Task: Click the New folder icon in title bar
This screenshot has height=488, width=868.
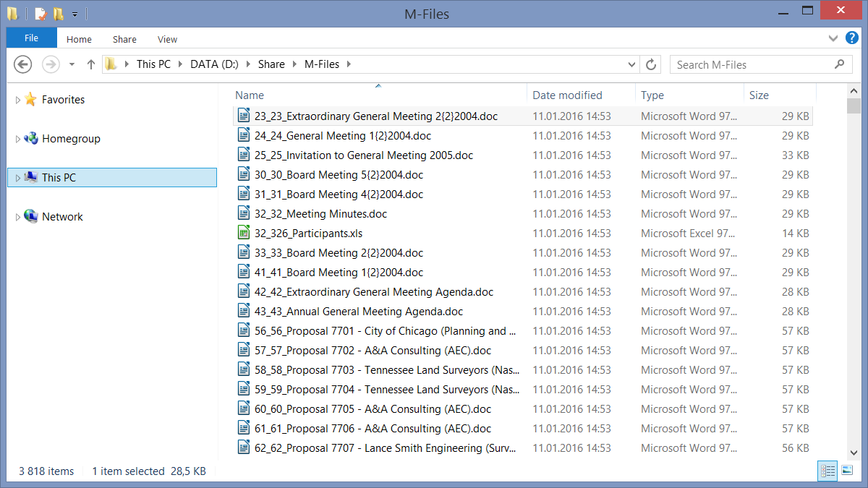Action: 58,14
